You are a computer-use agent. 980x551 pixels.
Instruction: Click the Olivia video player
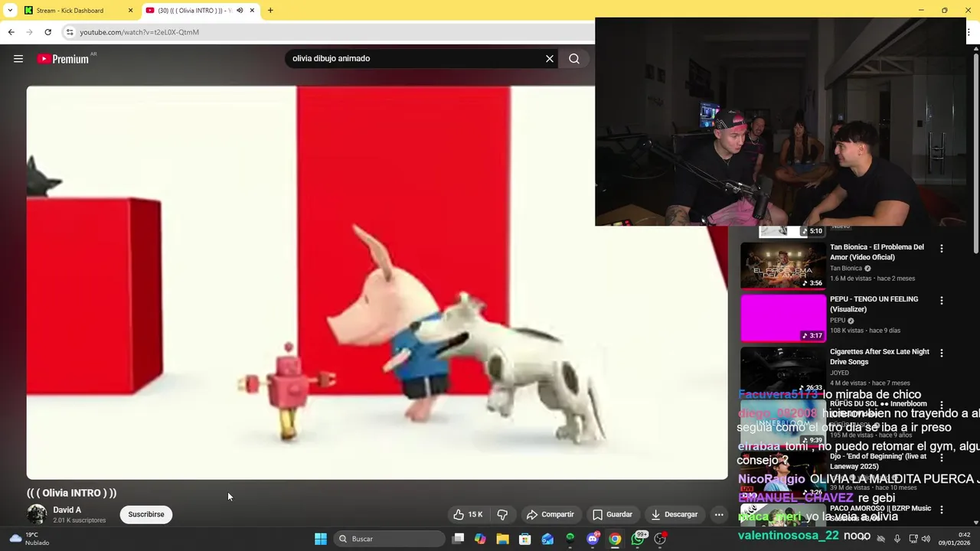click(x=377, y=282)
